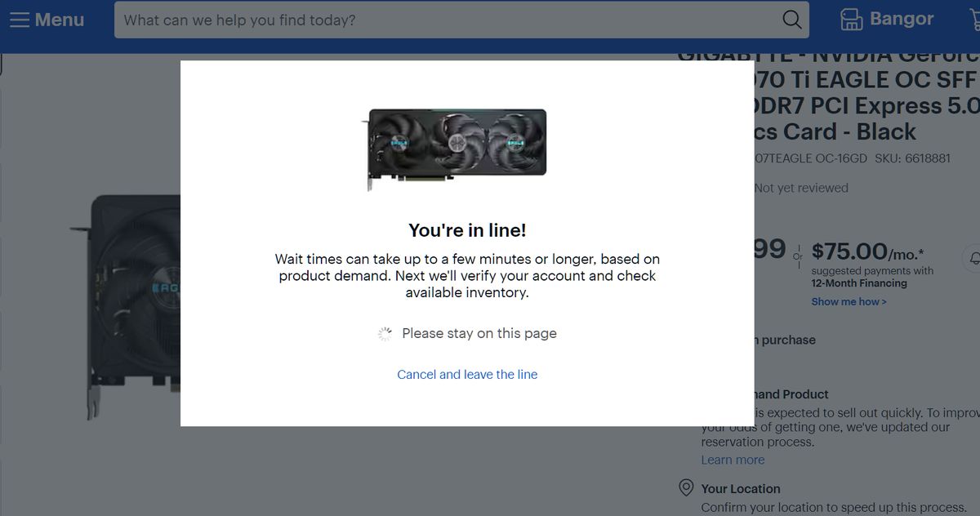Select the Bangor store label
This screenshot has height=516, width=980.
(902, 19)
